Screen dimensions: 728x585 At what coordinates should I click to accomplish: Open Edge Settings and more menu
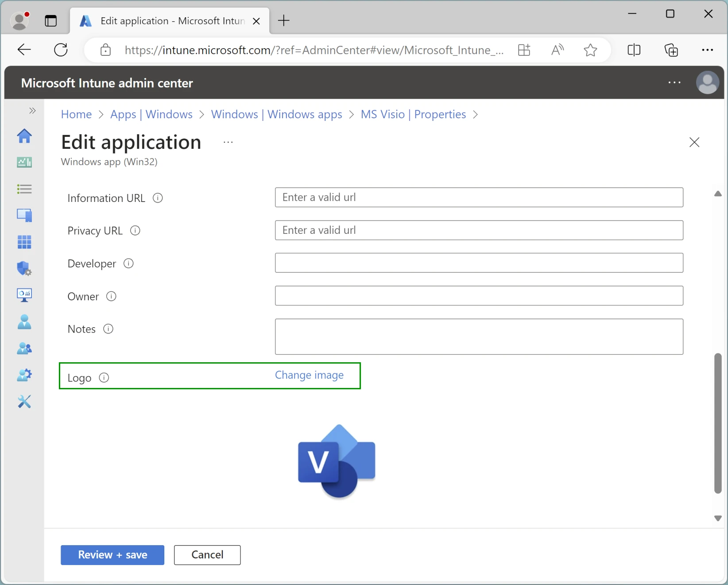pos(708,50)
